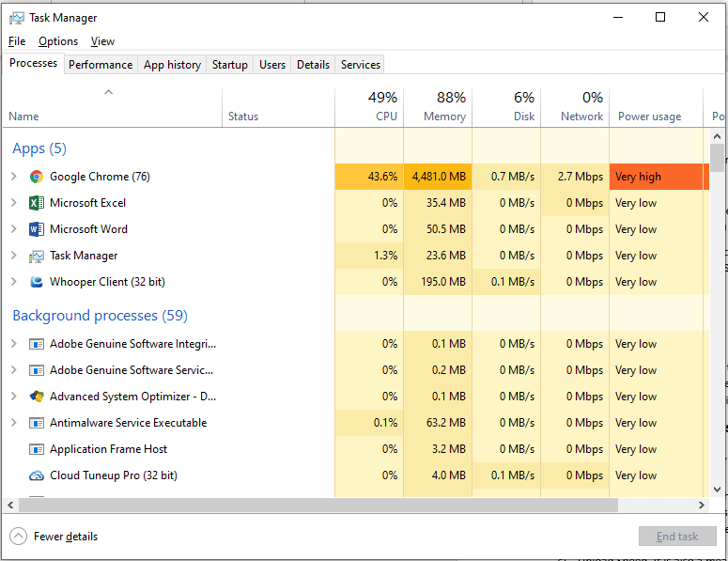
Task: Click the Google Chrome app icon
Action: pyautogui.click(x=37, y=177)
